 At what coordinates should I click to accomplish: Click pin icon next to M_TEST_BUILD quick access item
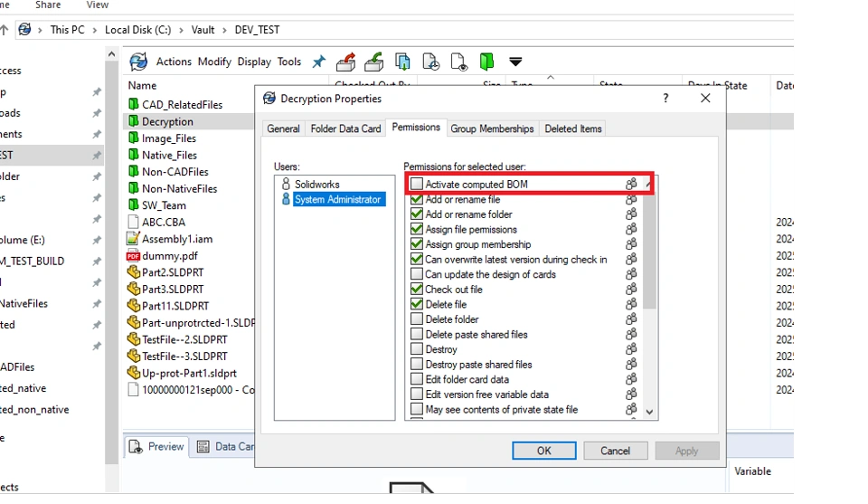point(97,261)
